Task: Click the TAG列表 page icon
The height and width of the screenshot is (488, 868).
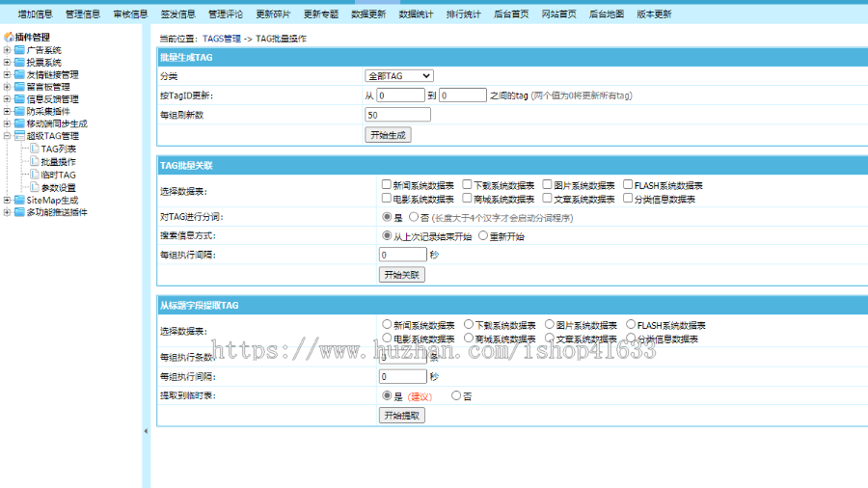Action: (34, 149)
